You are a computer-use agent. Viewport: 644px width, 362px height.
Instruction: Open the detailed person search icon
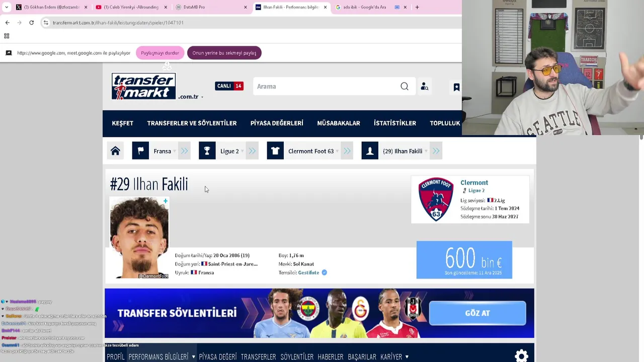(424, 86)
